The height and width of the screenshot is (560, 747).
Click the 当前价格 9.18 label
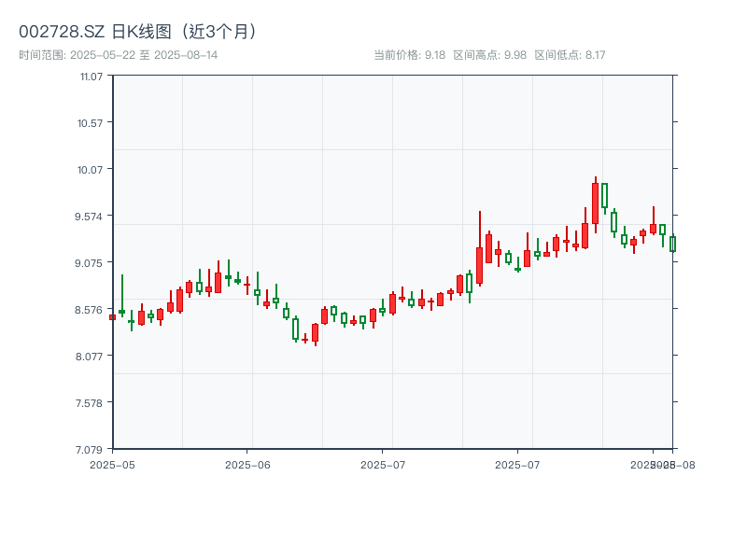pyautogui.click(x=409, y=55)
